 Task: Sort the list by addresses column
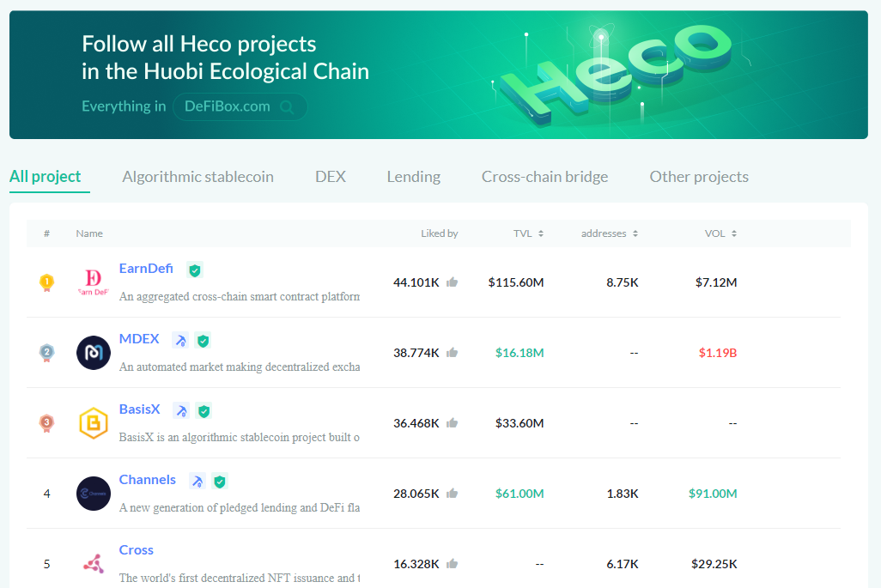609,233
